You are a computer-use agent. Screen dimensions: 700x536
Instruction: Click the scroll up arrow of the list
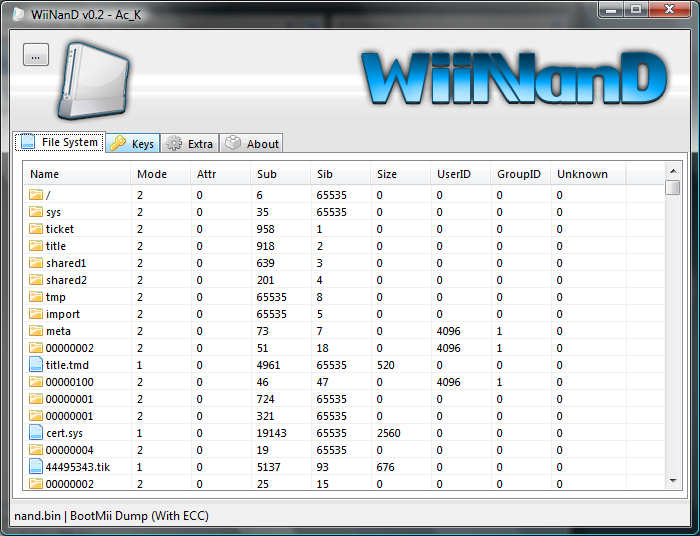(673, 171)
